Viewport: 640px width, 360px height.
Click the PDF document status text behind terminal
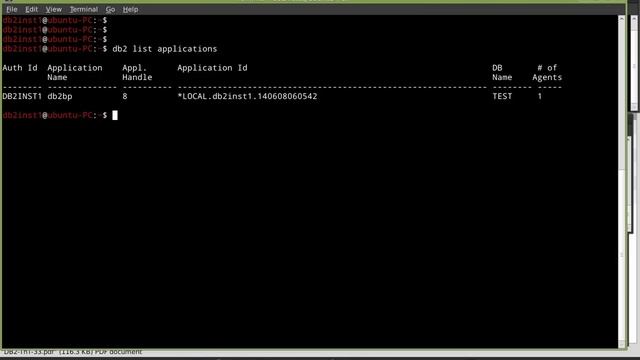[x=73, y=352]
